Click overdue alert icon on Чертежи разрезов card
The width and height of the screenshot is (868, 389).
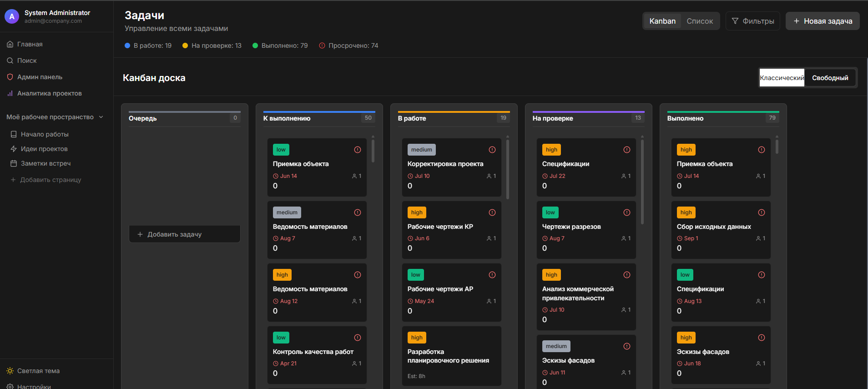(627, 212)
